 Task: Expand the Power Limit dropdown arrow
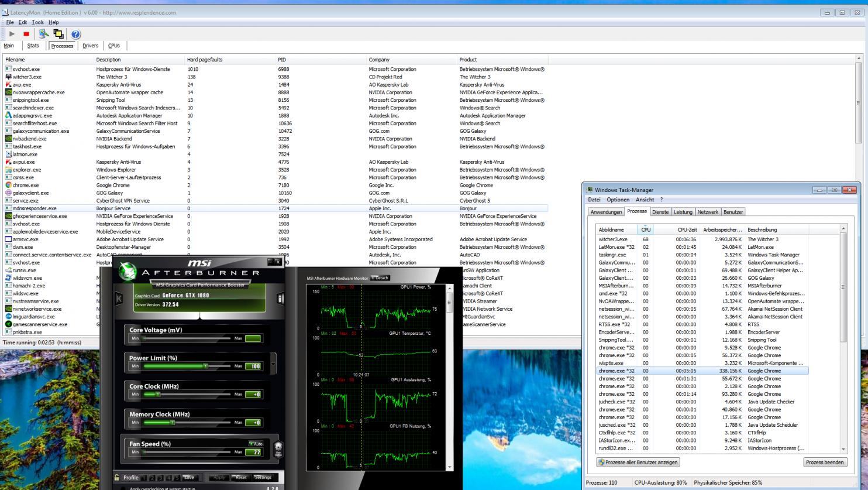pyautogui.click(x=273, y=364)
